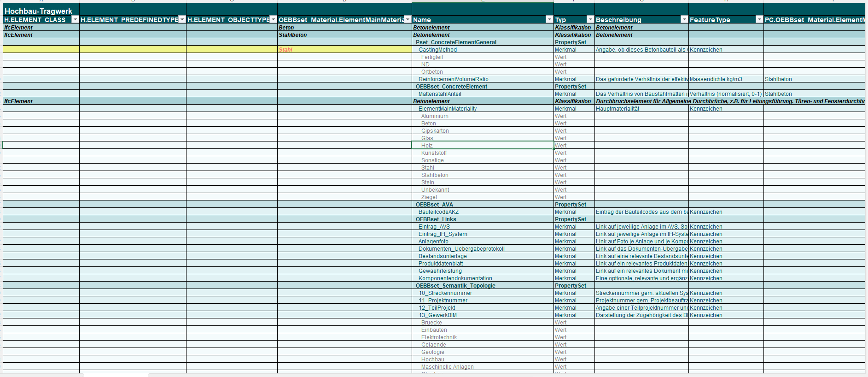Select the Bestandsunterlage cell

coord(483,256)
